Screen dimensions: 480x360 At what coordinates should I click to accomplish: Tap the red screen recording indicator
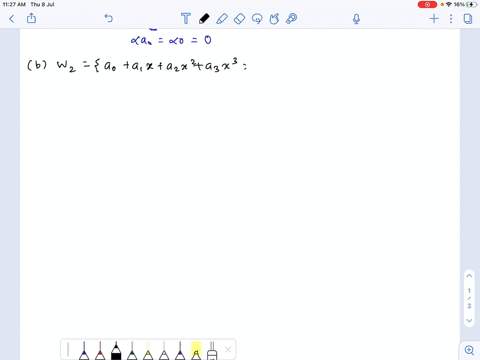(x=427, y=5)
